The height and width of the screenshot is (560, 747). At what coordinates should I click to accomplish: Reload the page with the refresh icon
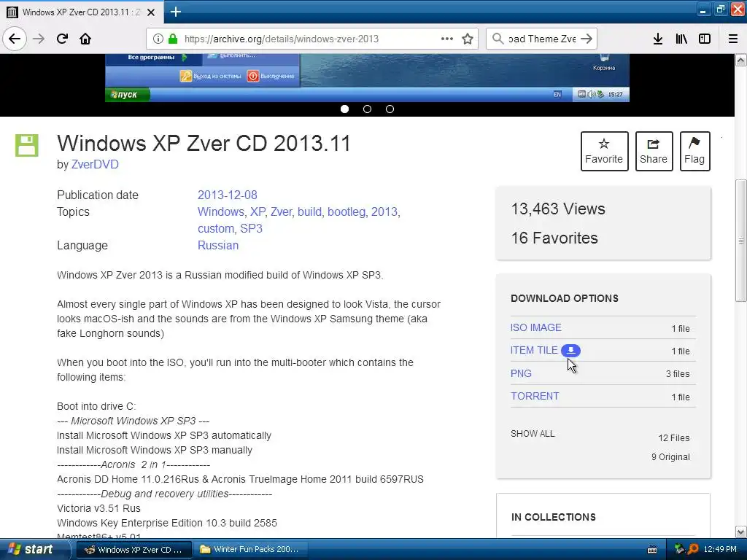pyautogui.click(x=62, y=39)
